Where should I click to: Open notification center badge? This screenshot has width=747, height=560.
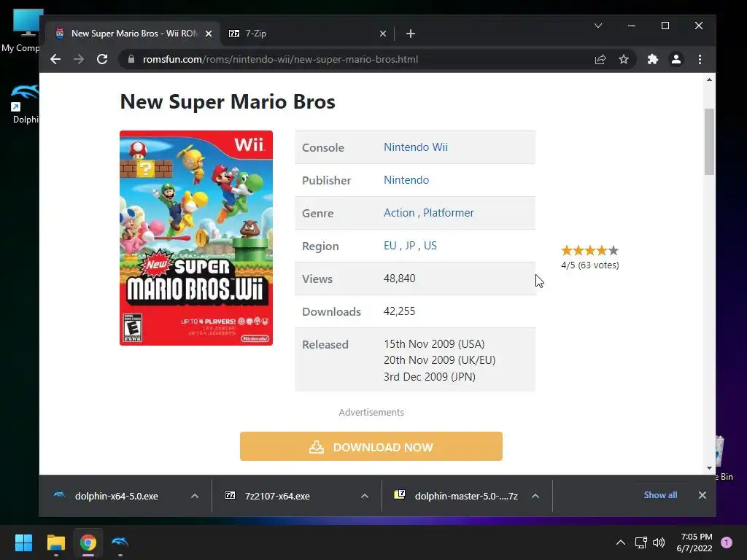point(727,542)
